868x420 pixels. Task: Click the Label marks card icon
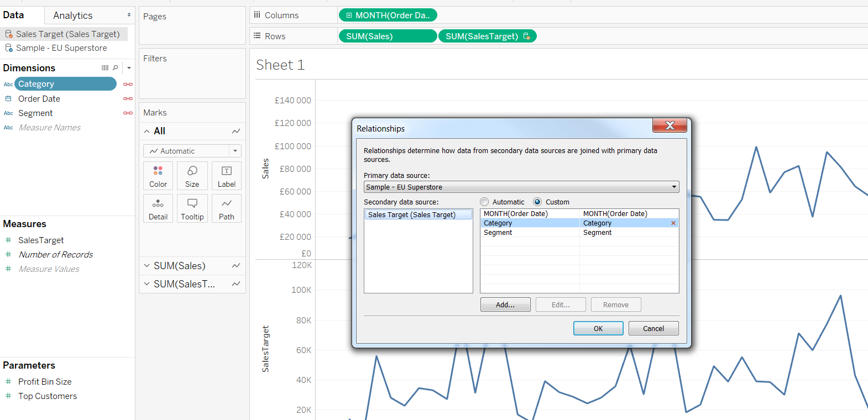click(227, 176)
